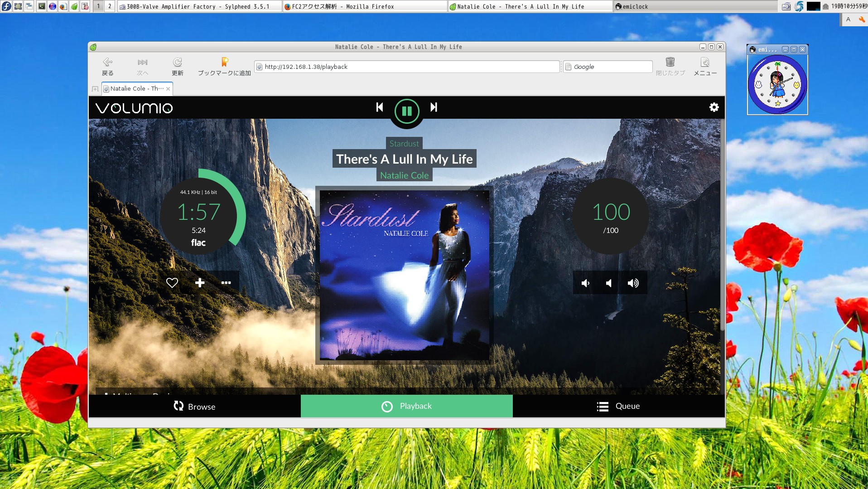The width and height of the screenshot is (868, 489).
Task: Lower volume with the volume down icon
Action: coord(585,283)
